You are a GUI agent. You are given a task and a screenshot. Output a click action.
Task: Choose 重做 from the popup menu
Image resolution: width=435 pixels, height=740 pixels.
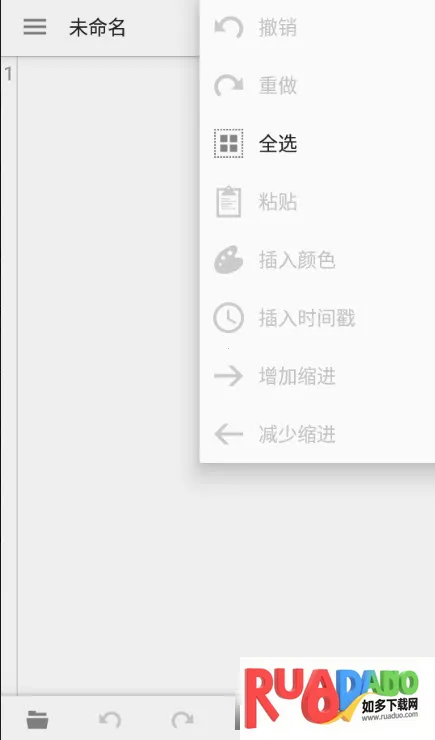(x=317, y=85)
